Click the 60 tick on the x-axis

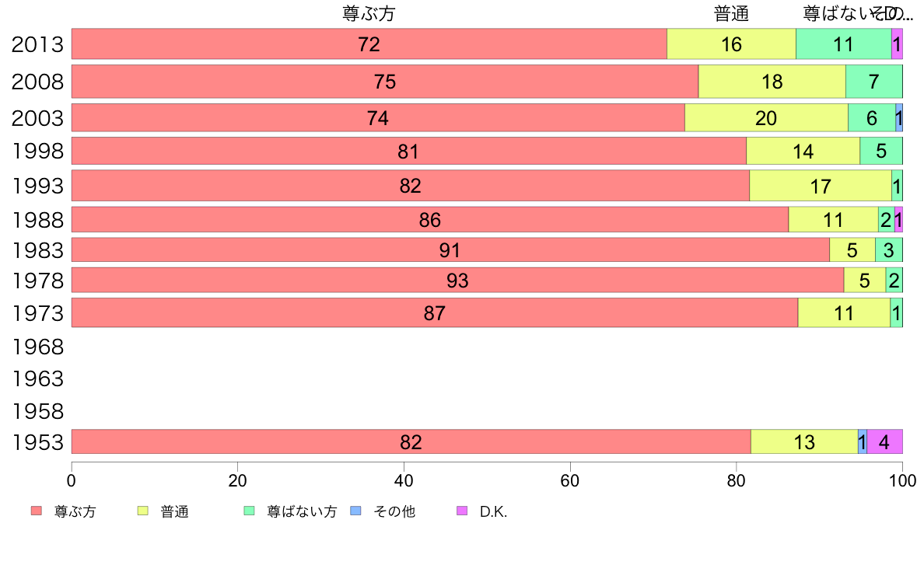coord(570,481)
